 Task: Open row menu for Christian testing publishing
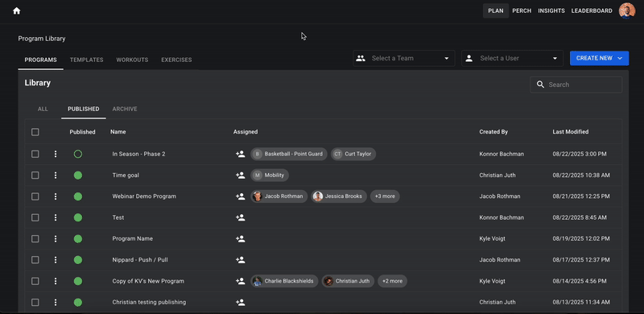pyautogui.click(x=56, y=303)
